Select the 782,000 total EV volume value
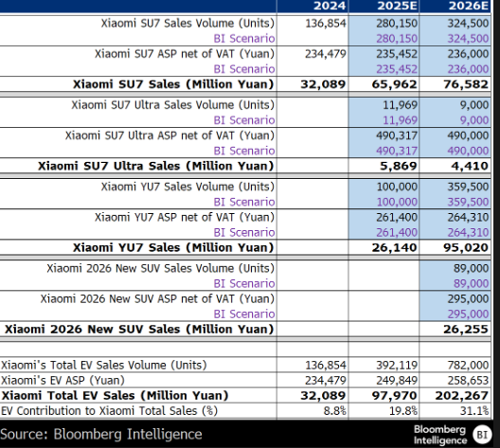Image resolution: width=500 pixels, height=448 pixels. click(468, 365)
